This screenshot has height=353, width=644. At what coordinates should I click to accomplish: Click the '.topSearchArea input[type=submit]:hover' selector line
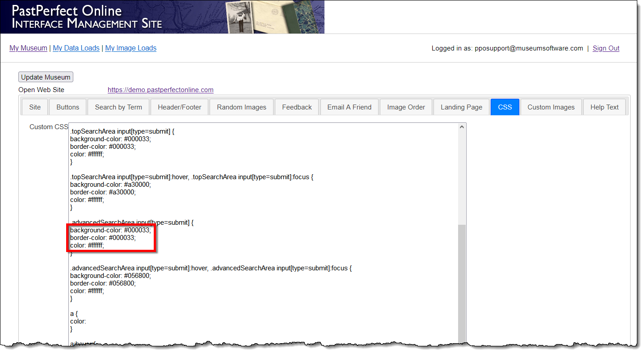pyautogui.click(x=192, y=177)
